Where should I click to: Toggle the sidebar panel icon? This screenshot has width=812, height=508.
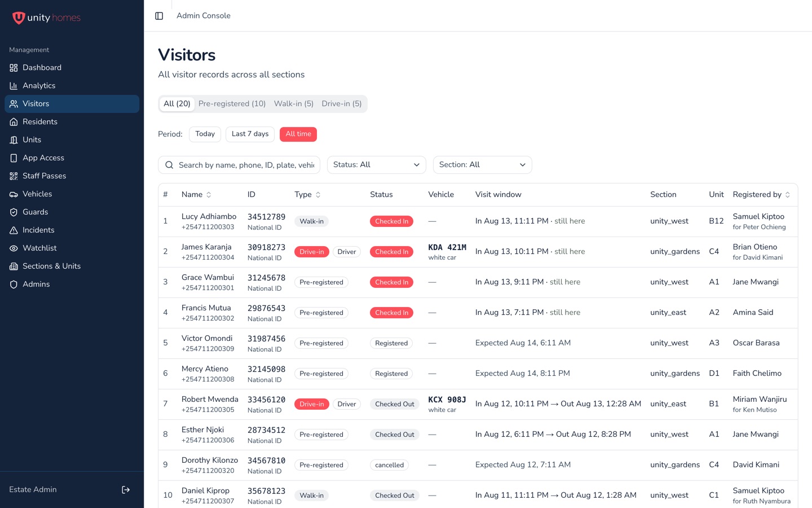click(x=159, y=16)
